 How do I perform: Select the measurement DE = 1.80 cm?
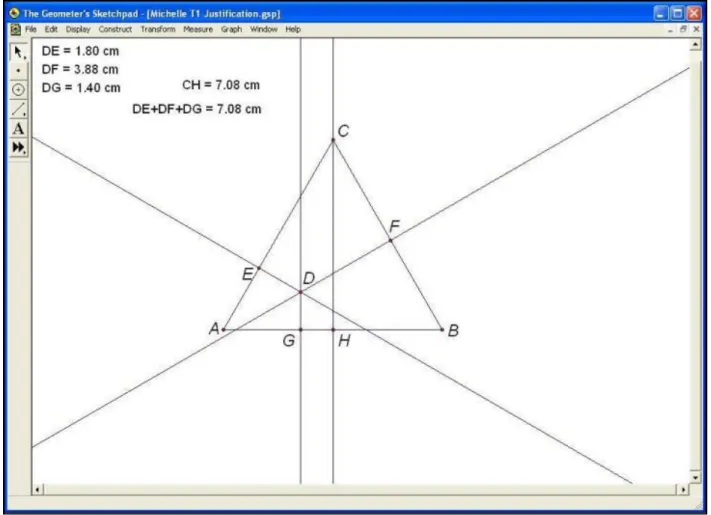(x=80, y=51)
